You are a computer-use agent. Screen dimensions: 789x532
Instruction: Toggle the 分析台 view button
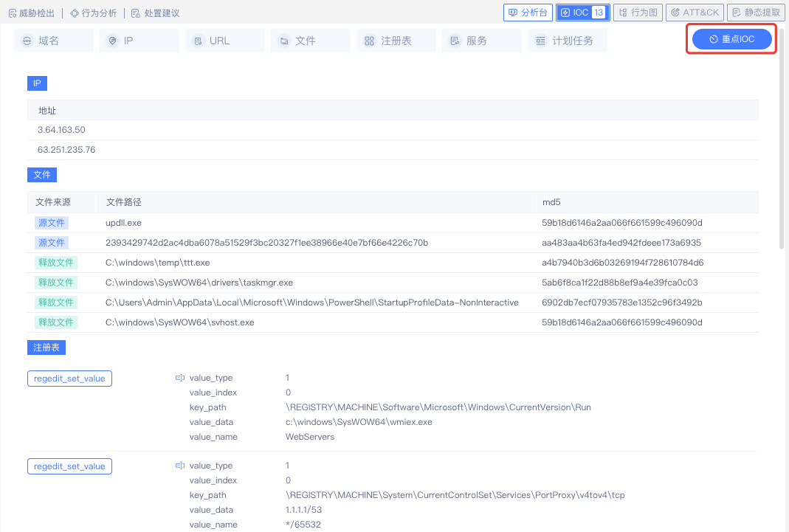click(x=528, y=13)
